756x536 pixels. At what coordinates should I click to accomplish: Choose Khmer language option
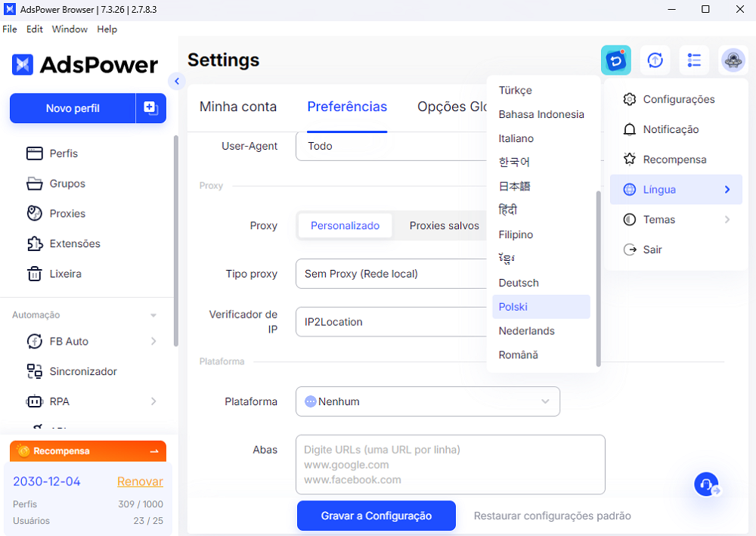pyautogui.click(x=541, y=259)
